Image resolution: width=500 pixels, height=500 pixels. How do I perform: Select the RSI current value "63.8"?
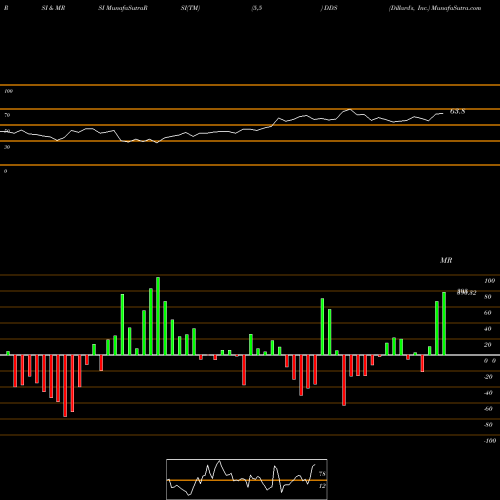pos(457,112)
